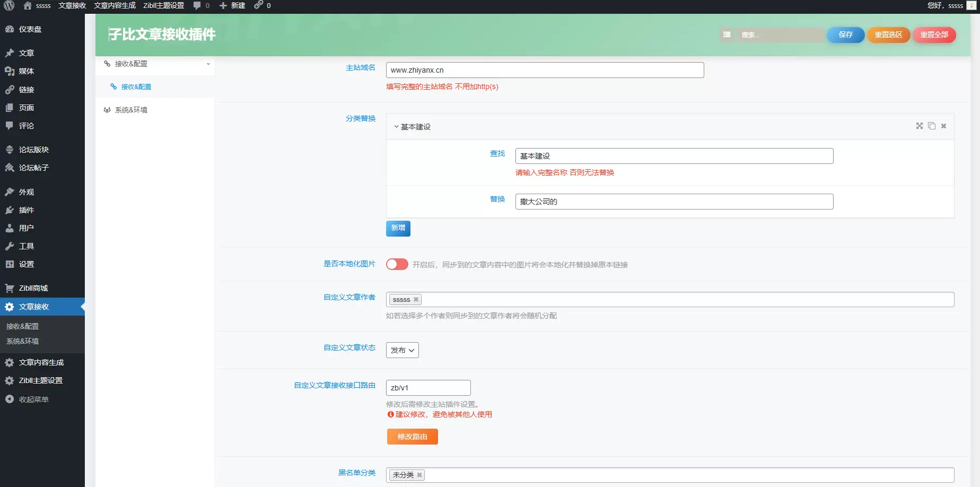980x487 pixels.
Task: Open the 论坛版块 forum sections menu
Action: [x=42, y=150]
